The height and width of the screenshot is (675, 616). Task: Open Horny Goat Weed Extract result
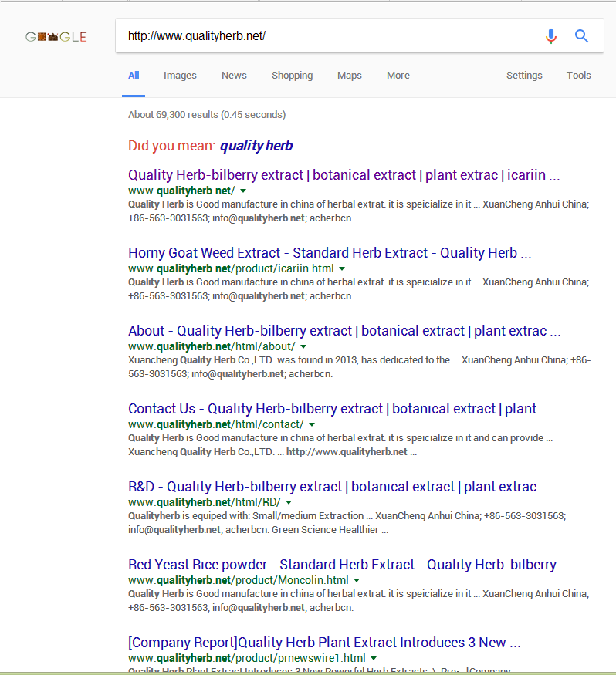[x=330, y=253]
